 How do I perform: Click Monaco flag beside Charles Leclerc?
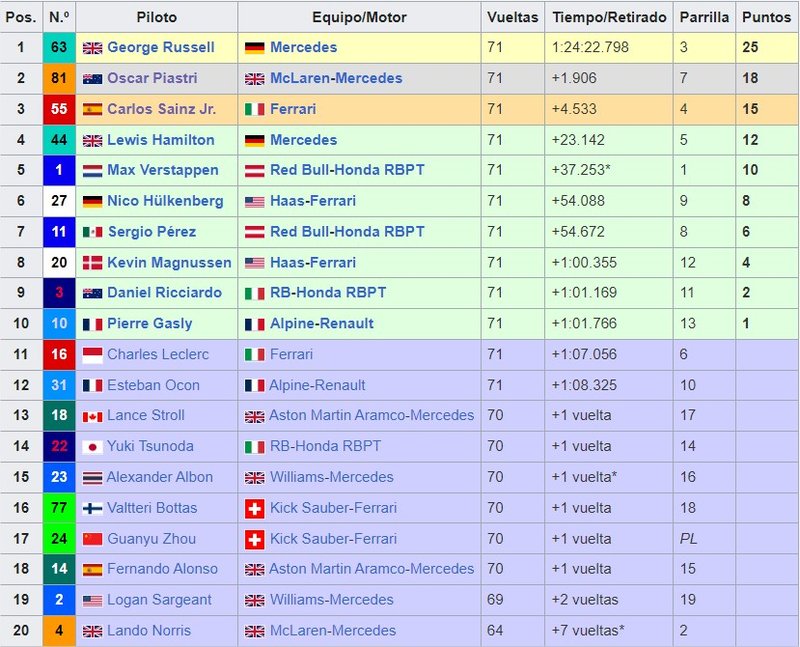pos(92,355)
